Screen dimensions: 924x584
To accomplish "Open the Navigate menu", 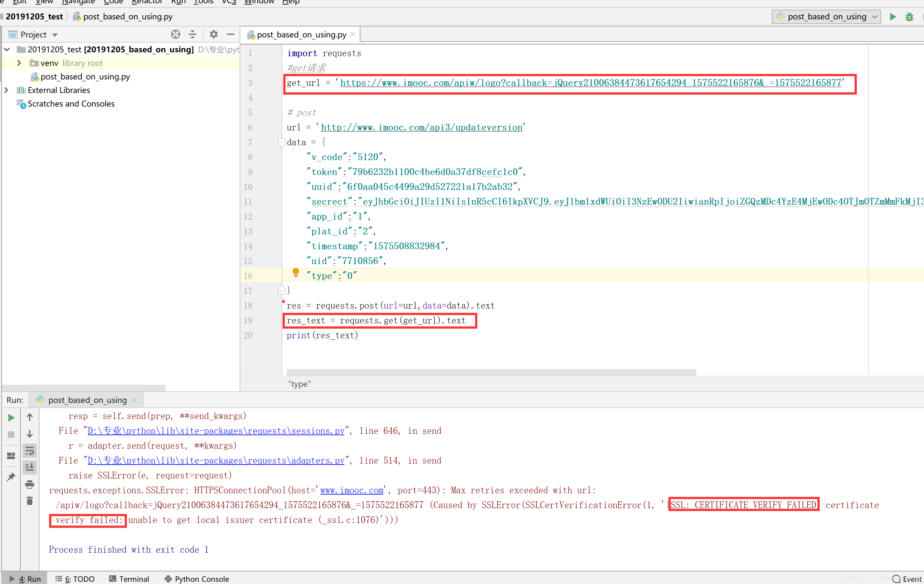I will tap(78, 2).
